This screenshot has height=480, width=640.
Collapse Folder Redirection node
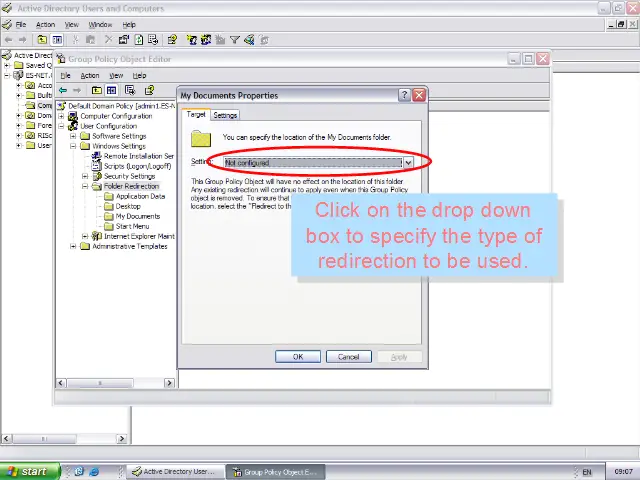pyautogui.click(x=85, y=186)
